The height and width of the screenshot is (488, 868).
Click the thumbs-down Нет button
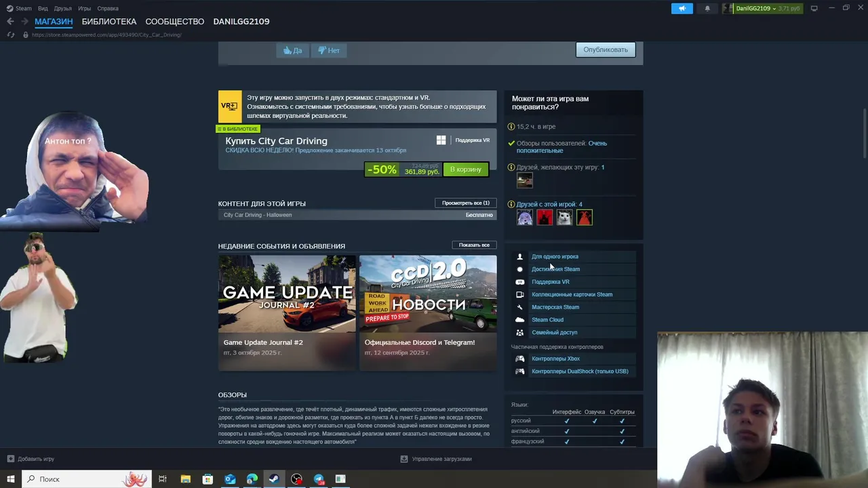click(329, 50)
